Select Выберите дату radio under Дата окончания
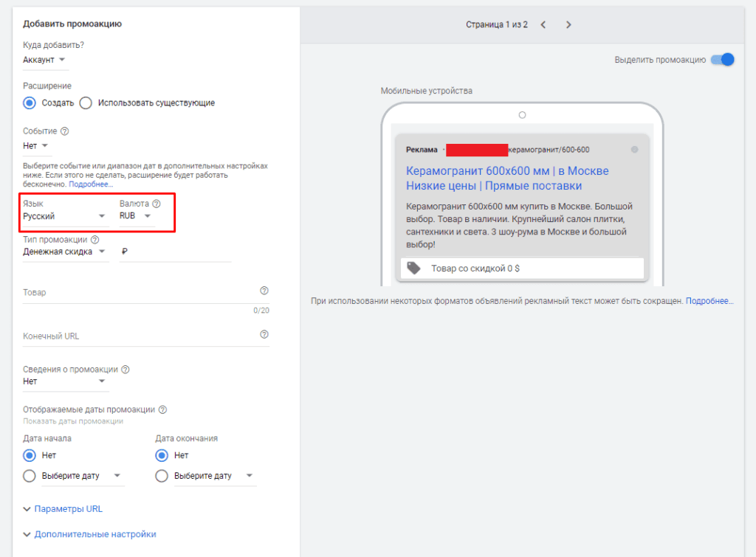Screen dimensions: 756x557 (162, 476)
